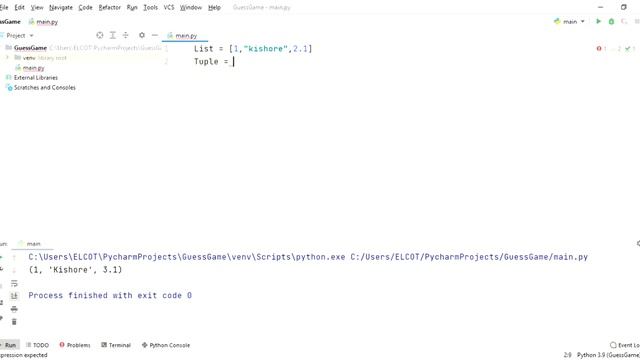Image resolution: width=640 pixels, height=360 pixels.
Task: Open the Refactor menu
Action: [x=110, y=7]
